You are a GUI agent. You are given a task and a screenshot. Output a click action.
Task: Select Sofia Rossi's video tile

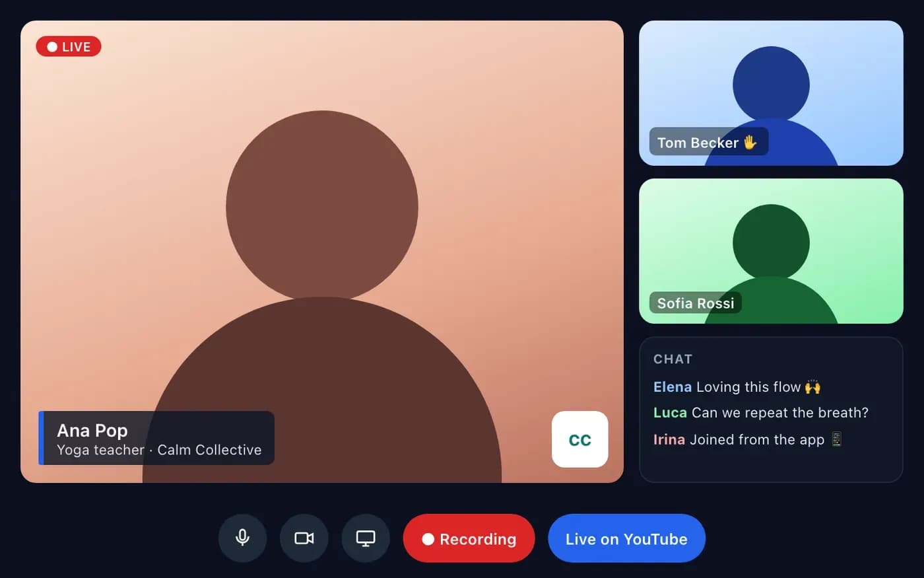(771, 251)
